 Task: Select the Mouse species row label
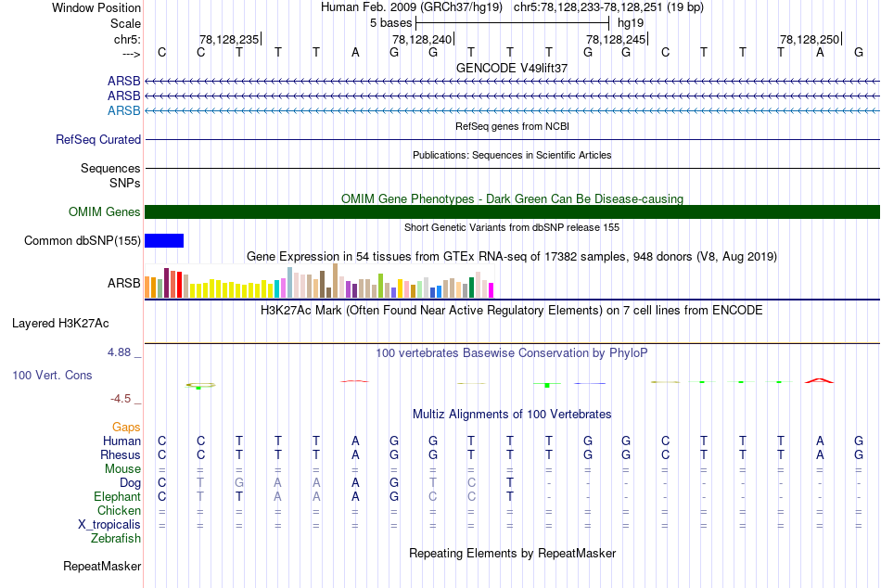122,469
